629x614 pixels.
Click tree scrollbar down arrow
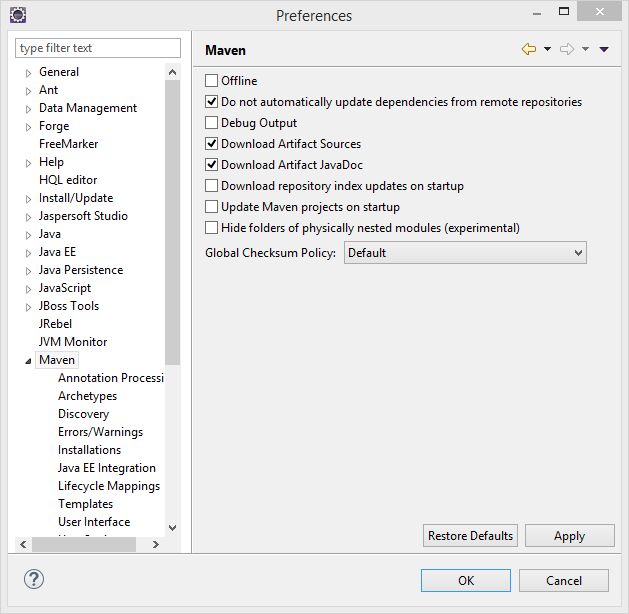click(x=172, y=528)
